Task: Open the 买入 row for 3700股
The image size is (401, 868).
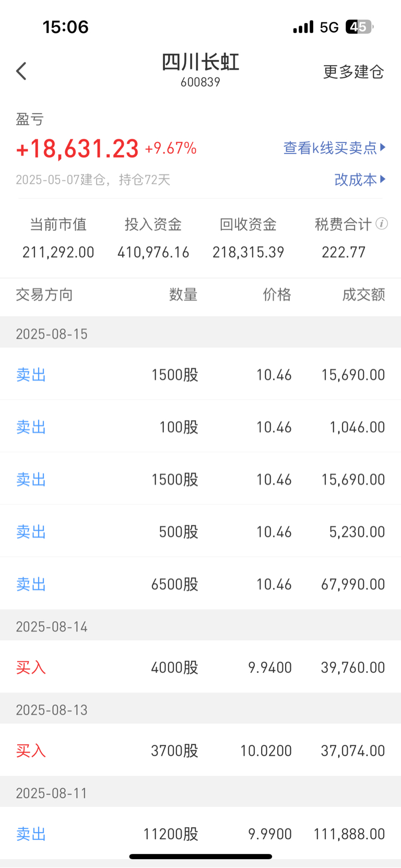Action: tap(200, 751)
